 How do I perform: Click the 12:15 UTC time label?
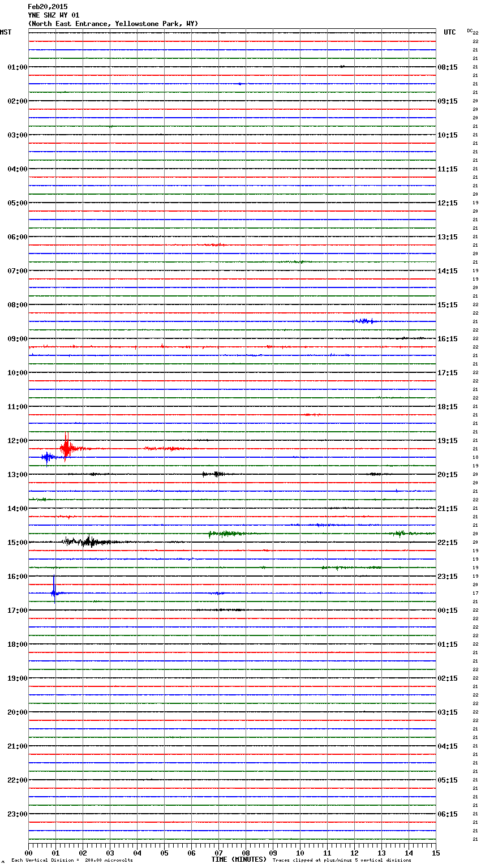click(448, 203)
